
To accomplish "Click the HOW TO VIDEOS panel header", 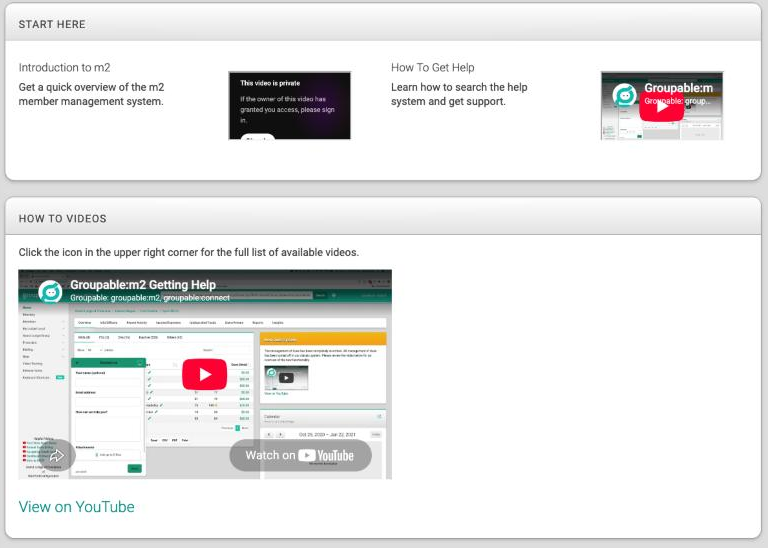I will click(383, 218).
